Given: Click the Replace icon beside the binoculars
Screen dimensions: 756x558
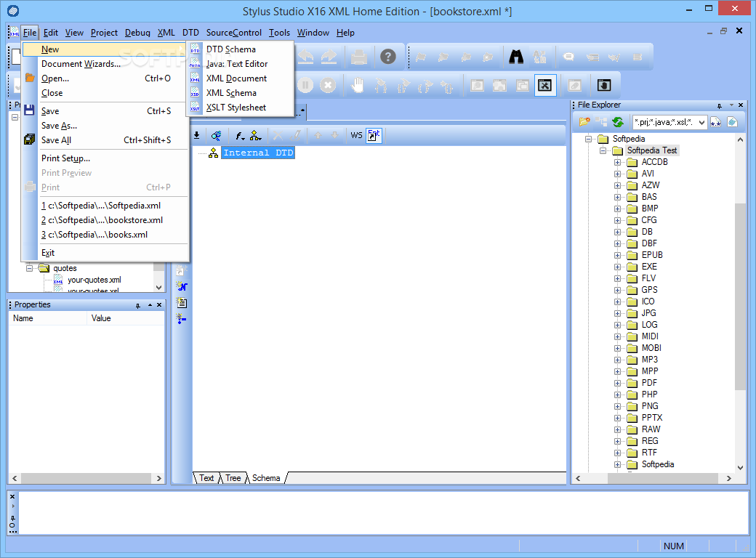Looking at the screenshot, I should pyautogui.click(x=539, y=57).
